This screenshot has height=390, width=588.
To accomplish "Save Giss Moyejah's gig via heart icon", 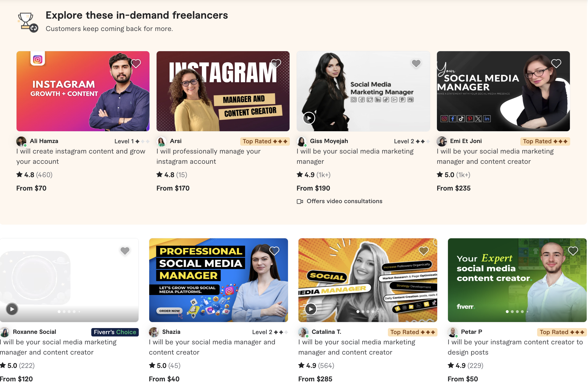I will [x=416, y=64].
